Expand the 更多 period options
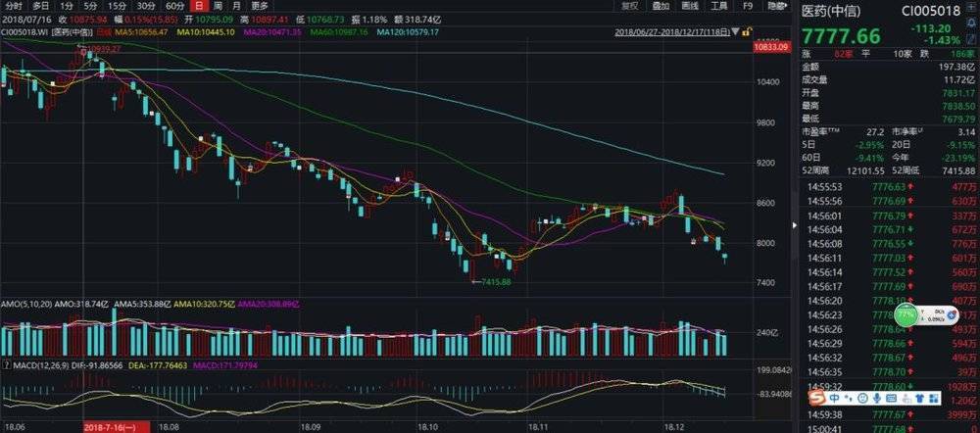980x433 pixels. [x=260, y=6]
